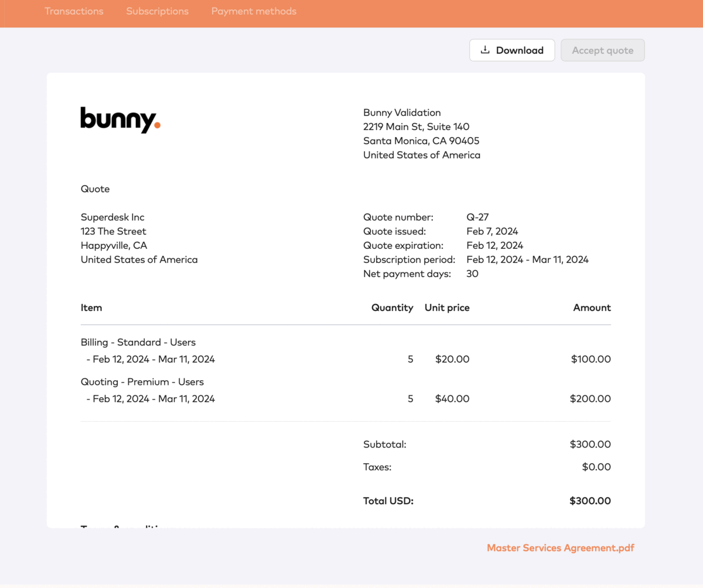The width and height of the screenshot is (703, 588).
Task: Click the Item column header
Action: coord(91,307)
